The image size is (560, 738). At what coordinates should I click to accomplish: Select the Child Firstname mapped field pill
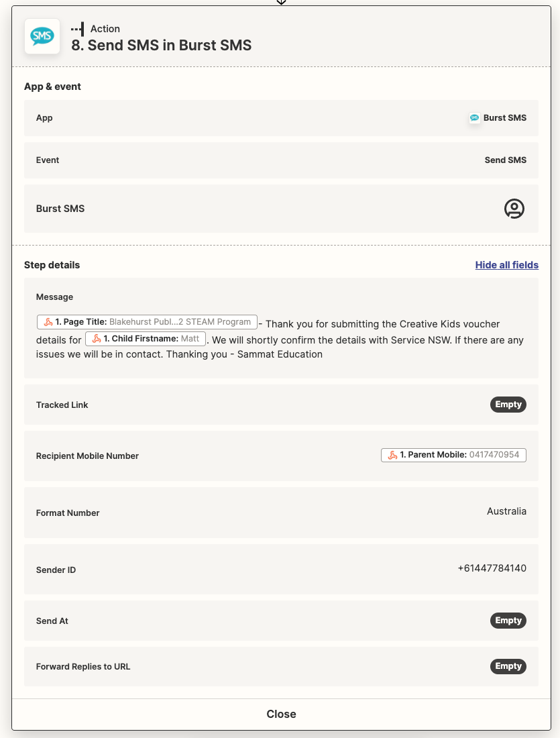[x=146, y=338]
